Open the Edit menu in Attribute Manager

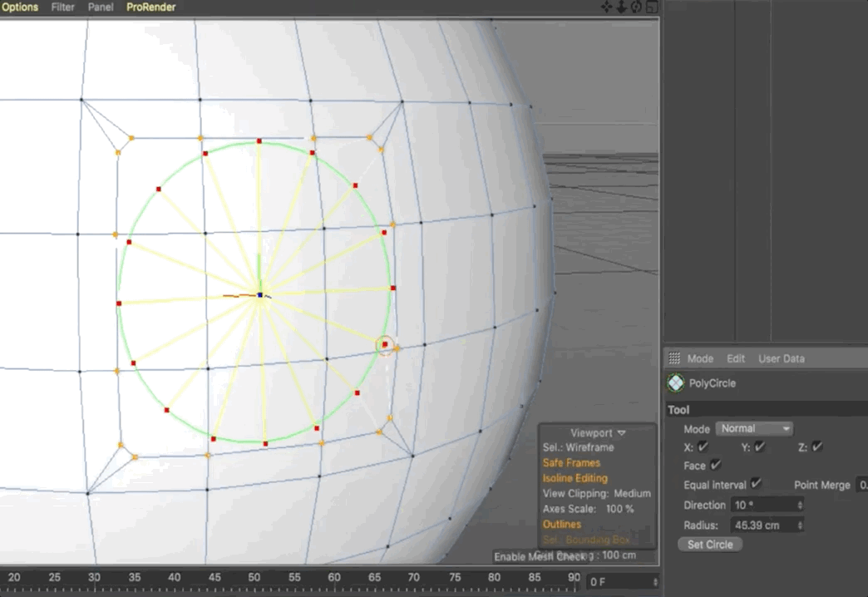pos(736,358)
